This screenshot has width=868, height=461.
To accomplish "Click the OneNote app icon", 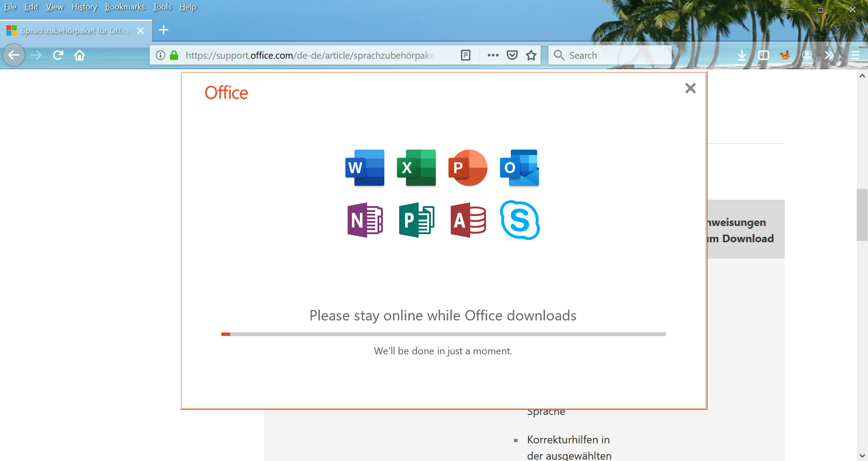I will [365, 220].
